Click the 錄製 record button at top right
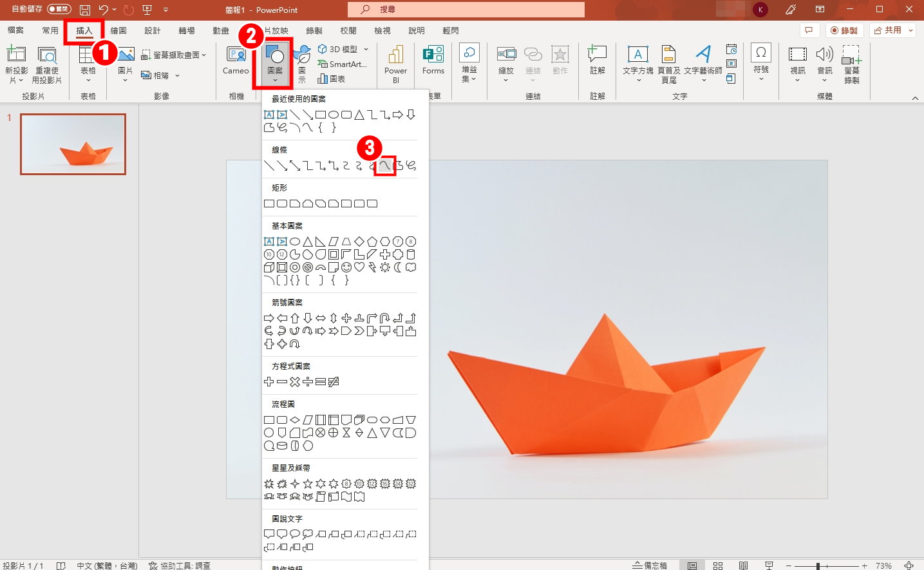 coord(845,30)
